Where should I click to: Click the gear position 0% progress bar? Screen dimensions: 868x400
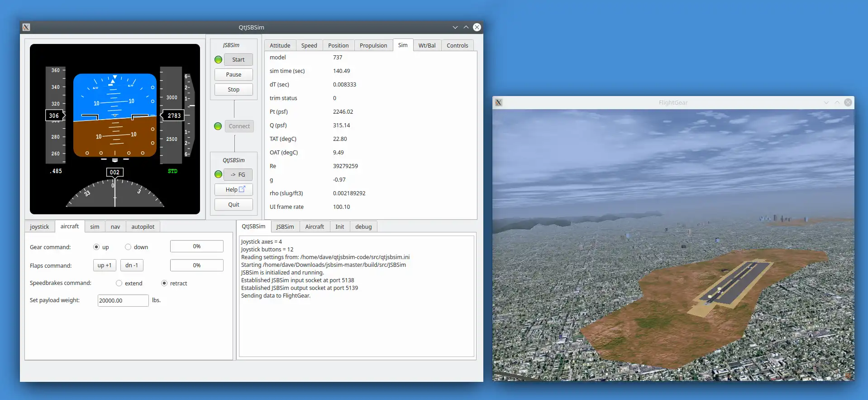click(197, 246)
